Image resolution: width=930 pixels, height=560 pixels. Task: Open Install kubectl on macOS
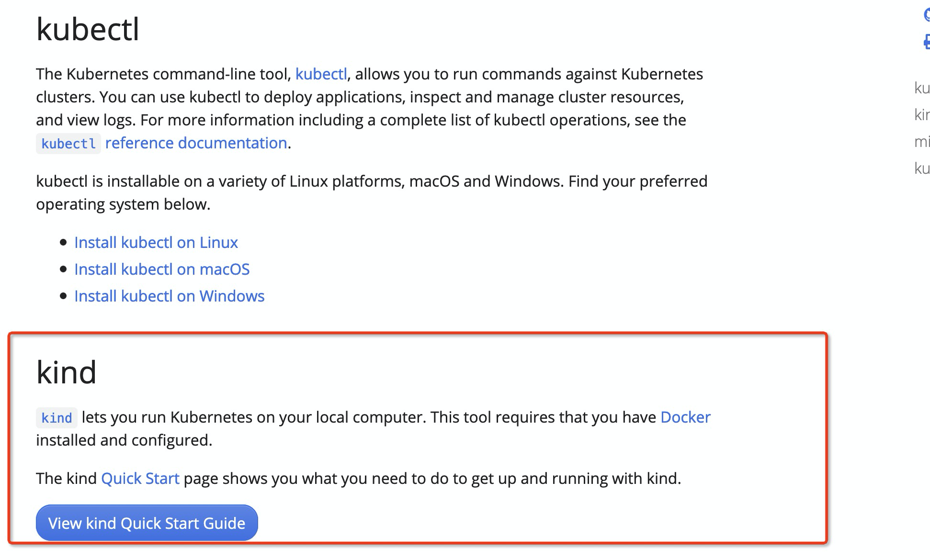pyautogui.click(x=162, y=269)
